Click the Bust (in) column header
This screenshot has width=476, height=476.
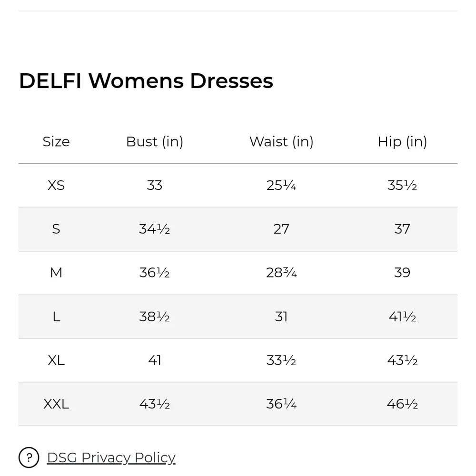point(155,141)
